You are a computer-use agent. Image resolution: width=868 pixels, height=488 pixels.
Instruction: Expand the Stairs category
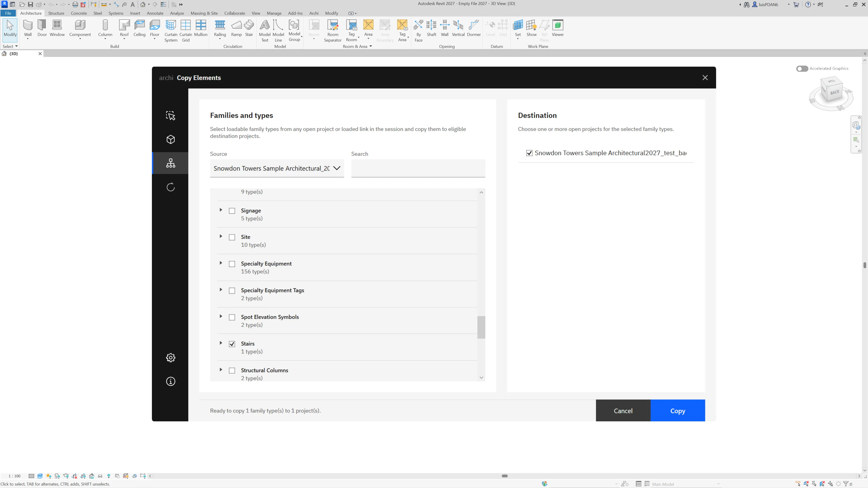pyautogui.click(x=221, y=343)
